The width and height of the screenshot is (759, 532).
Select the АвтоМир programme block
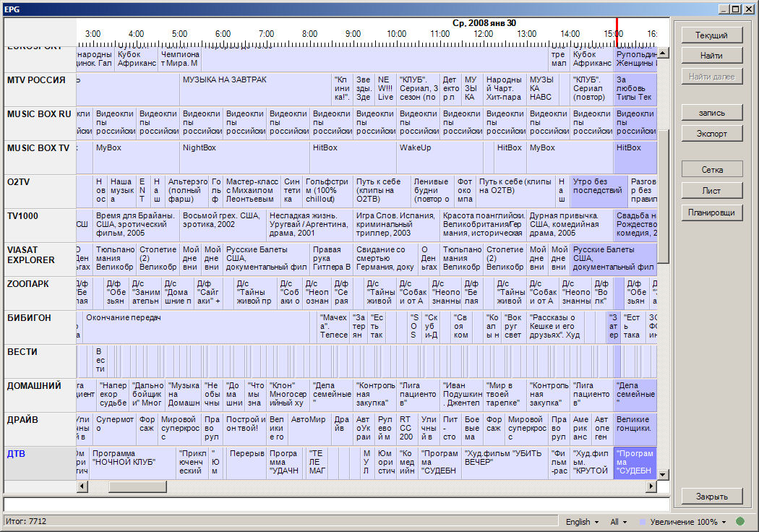310,429
